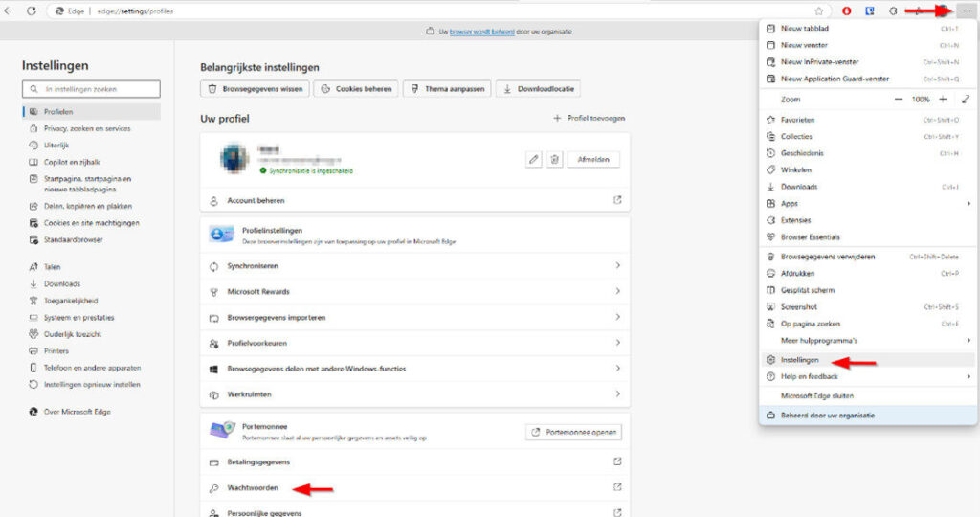Expand Synchroniseren row chevron

[617, 266]
